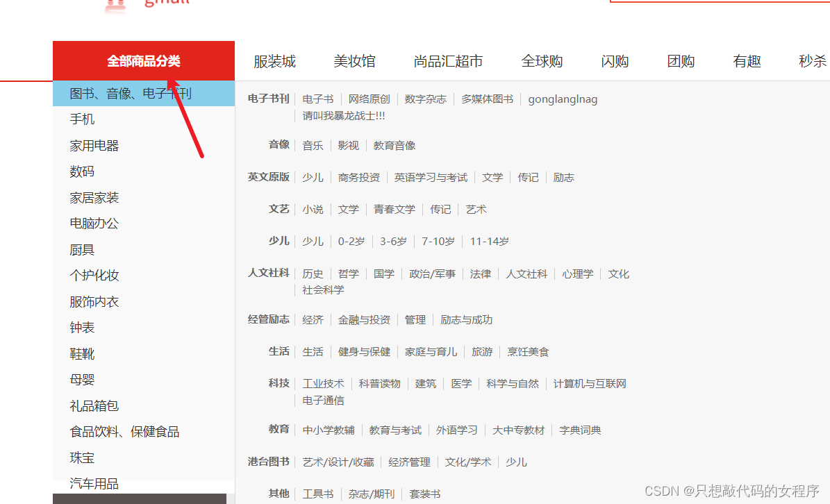The height and width of the screenshot is (504, 830).
Task: Select the 手机 category
Action: [x=82, y=119]
